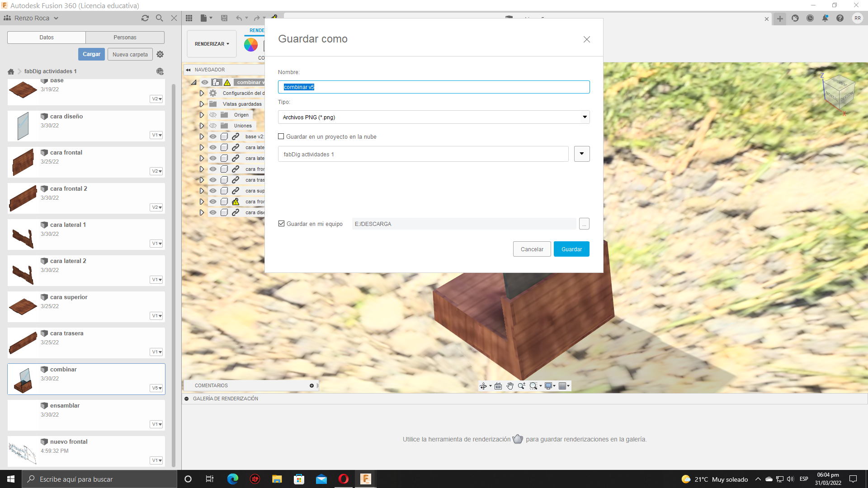Select the pan hand tool

[510, 386]
